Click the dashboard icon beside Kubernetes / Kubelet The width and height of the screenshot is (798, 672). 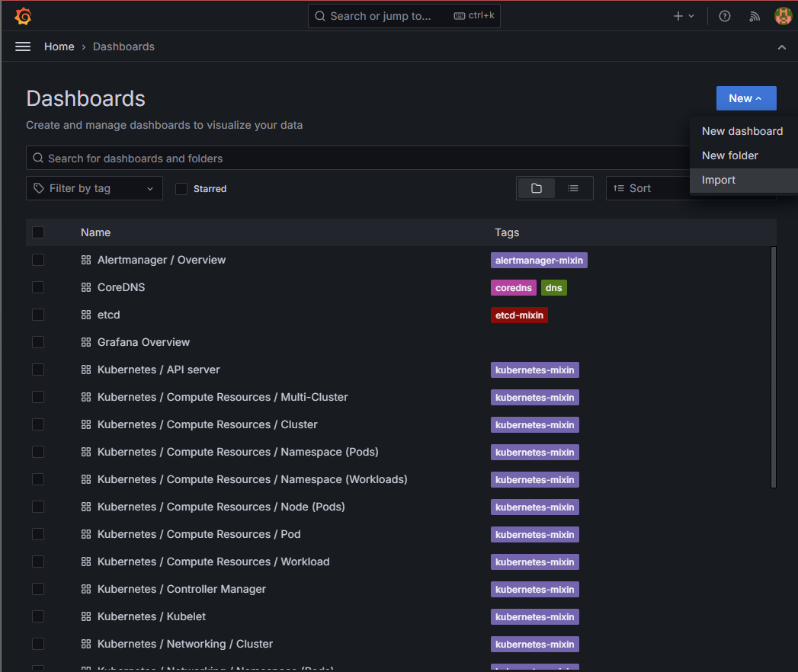pyautogui.click(x=86, y=616)
